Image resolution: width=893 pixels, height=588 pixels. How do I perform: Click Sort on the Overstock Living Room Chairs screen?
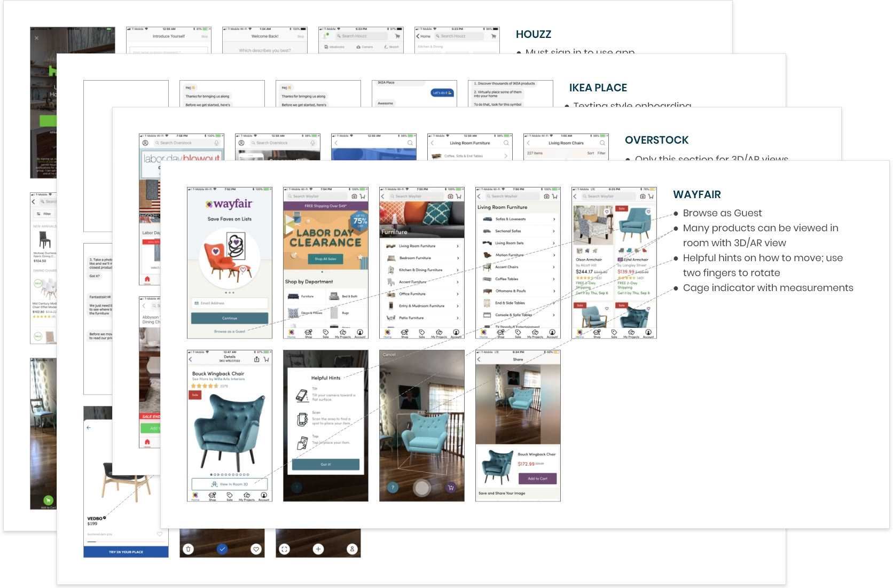click(591, 153)
